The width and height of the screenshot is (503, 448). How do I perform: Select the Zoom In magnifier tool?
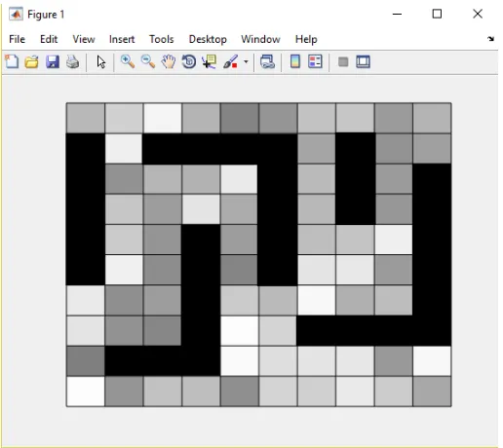pyautogui.click(x=128, y=61)
